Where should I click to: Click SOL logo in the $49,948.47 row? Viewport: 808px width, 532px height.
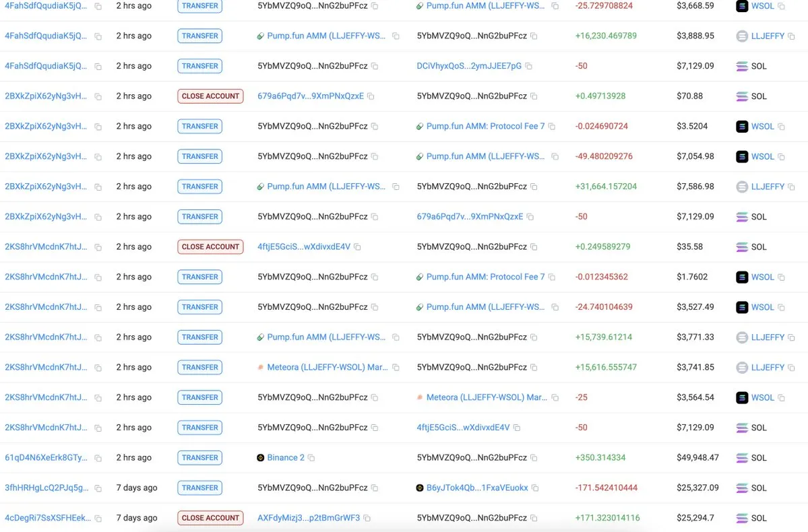pos(742,458)
